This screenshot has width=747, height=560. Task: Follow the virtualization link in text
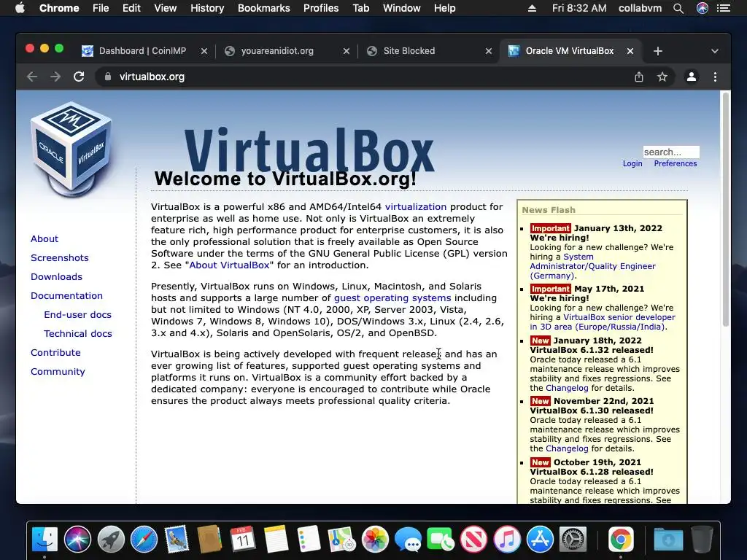(x=416, y=206)
